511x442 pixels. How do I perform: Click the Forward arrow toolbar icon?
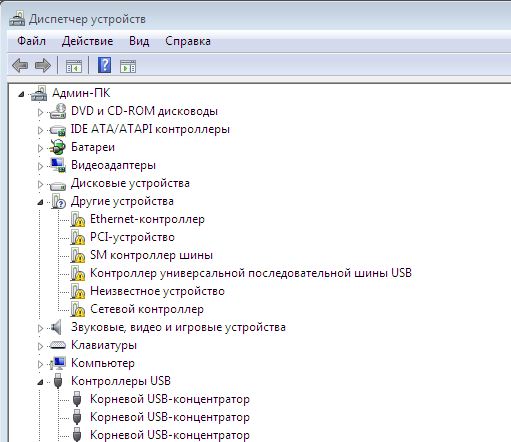pyautogui.click(x=43, y=66)
